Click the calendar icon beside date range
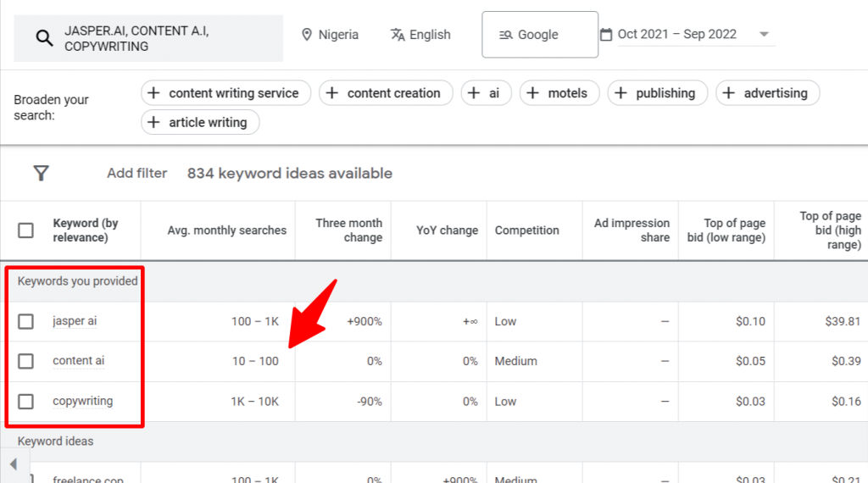The height and width of the screenshot is (483, 868). pyautogui.click(x=606, y=34)
